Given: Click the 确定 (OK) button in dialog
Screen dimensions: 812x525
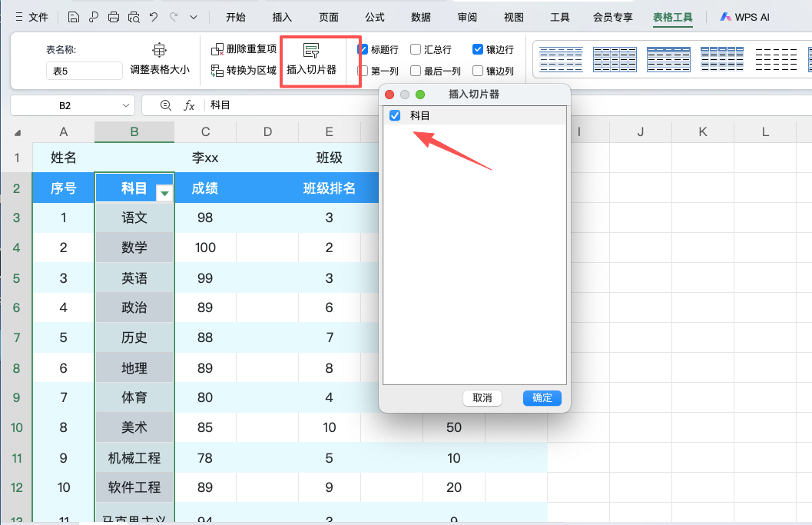Looking at the screenshot, I should (x=542, y=398).
